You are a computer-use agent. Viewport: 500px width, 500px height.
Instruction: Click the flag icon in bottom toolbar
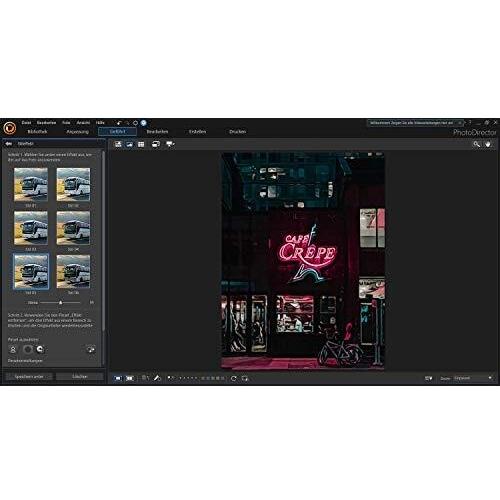coord(170,378)
